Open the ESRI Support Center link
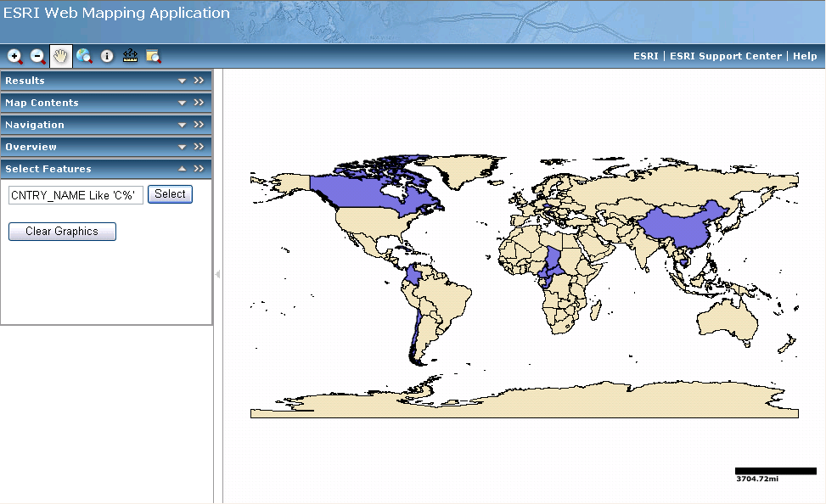This screenshot has width=826, height=504. point(726,56)
